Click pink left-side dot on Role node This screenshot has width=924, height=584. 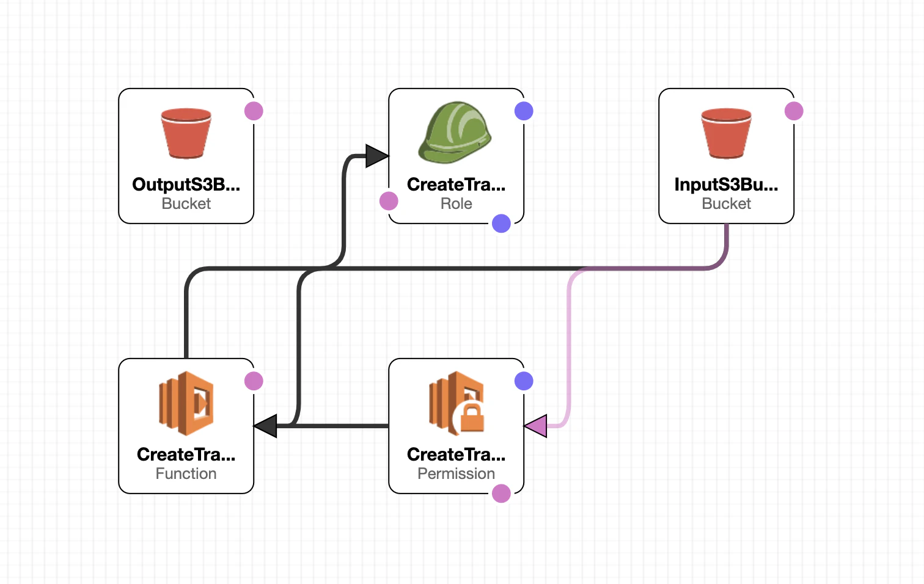pyautogui.click(x=389, y=201)
